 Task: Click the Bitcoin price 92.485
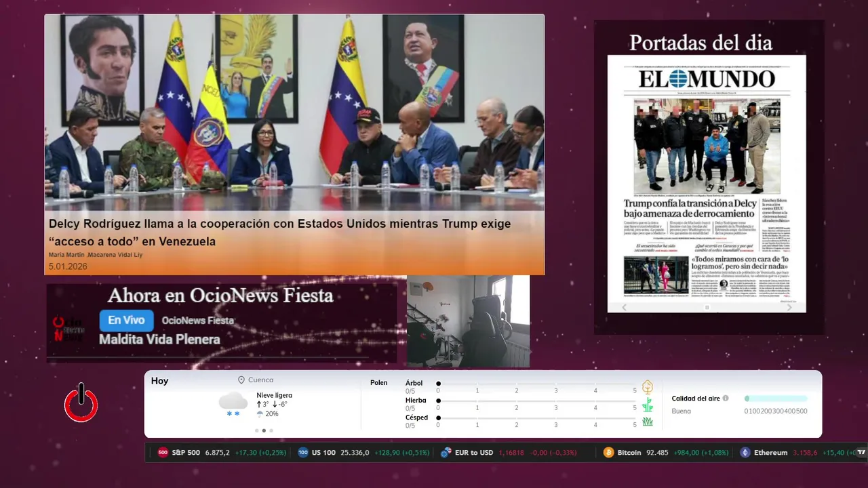pyautogui.click(x=656, y=453)
